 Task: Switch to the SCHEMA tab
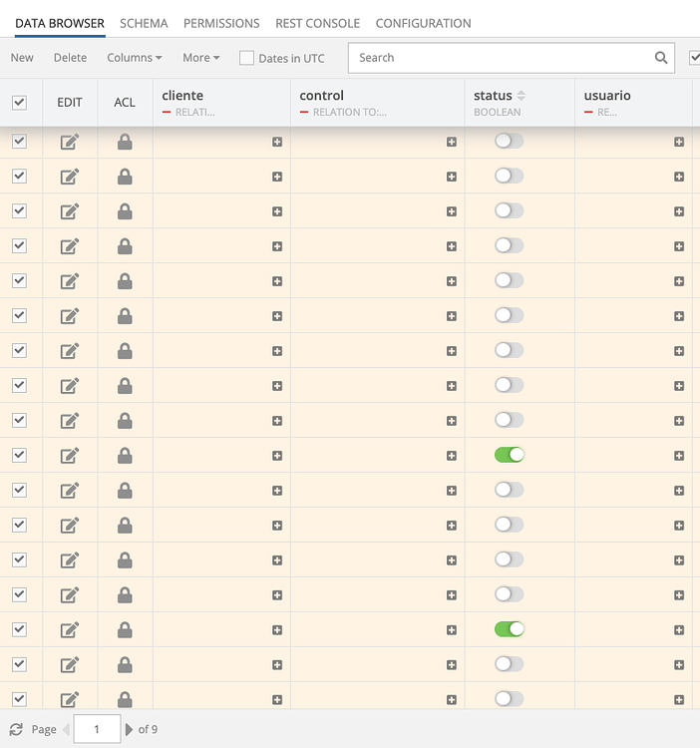click(144, 23)
